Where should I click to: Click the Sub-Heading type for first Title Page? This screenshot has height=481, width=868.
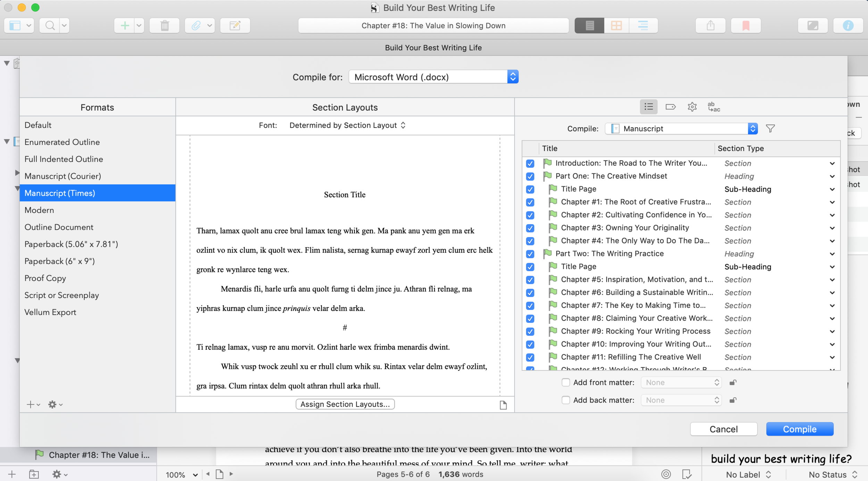tap(748, 189)
